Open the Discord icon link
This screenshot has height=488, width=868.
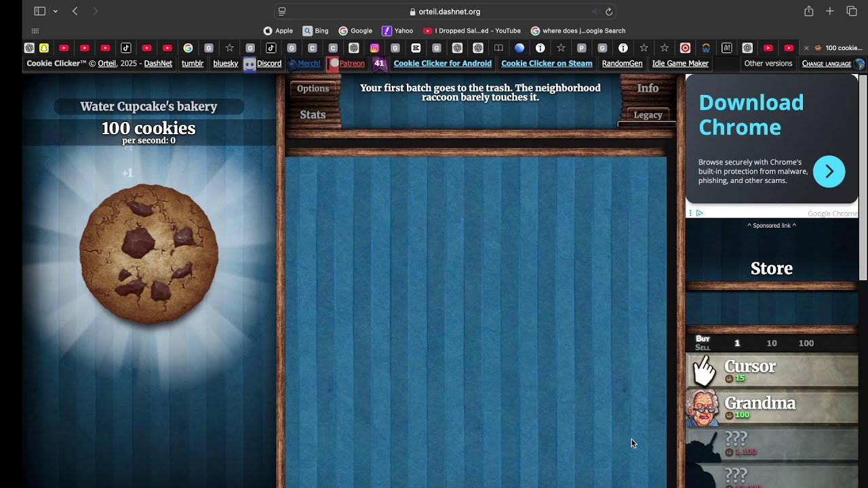click(x=262, y=64)
